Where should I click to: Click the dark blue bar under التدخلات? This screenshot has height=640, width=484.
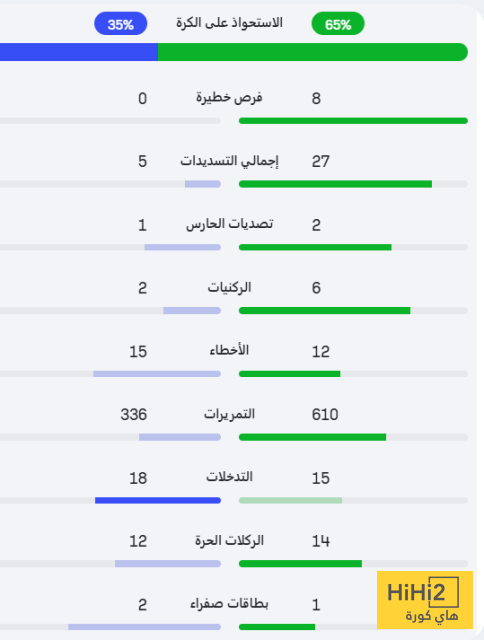click(x=158, y=500)
